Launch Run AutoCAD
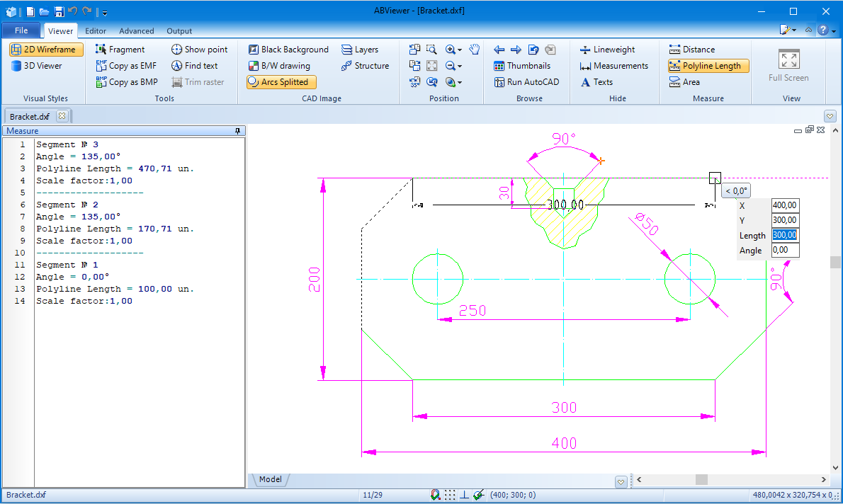843x504 pixels. [x=526, y=82]
